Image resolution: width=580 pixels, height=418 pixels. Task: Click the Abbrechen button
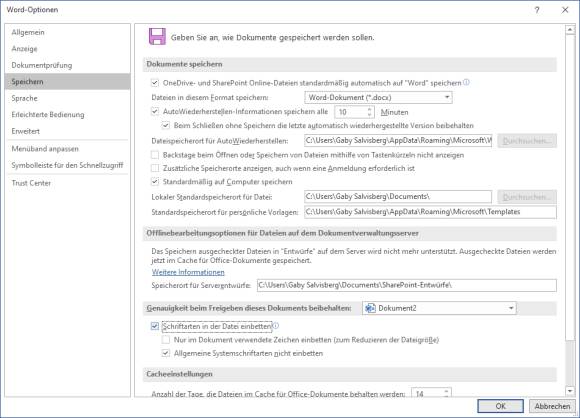[x=552, y=406]
